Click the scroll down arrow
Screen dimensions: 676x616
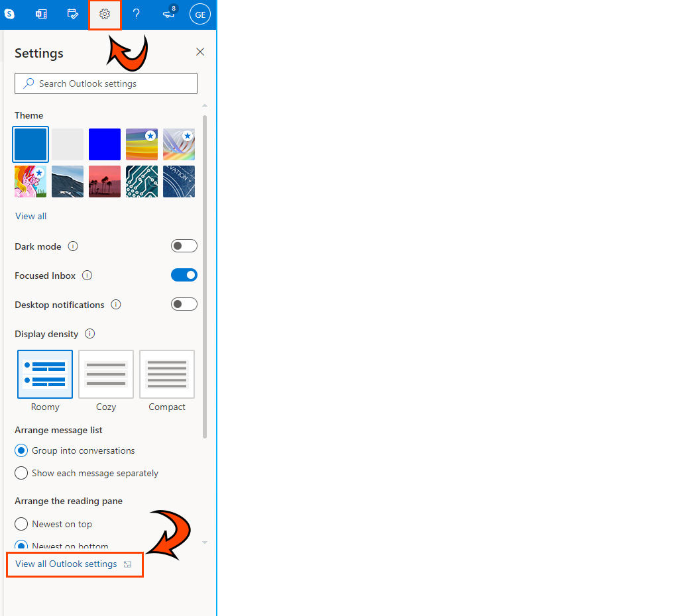(205, 542)
